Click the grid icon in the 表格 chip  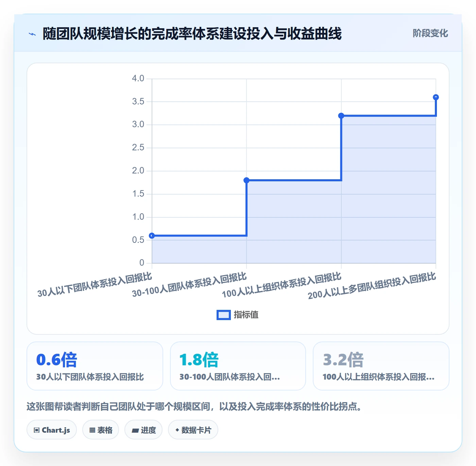92,430
